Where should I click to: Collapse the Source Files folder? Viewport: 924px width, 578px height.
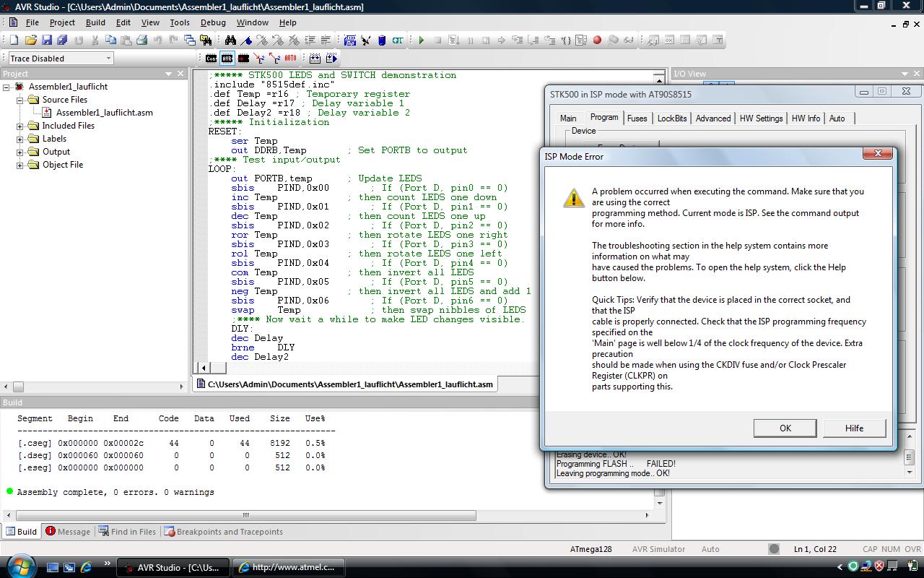coord(20,100)
